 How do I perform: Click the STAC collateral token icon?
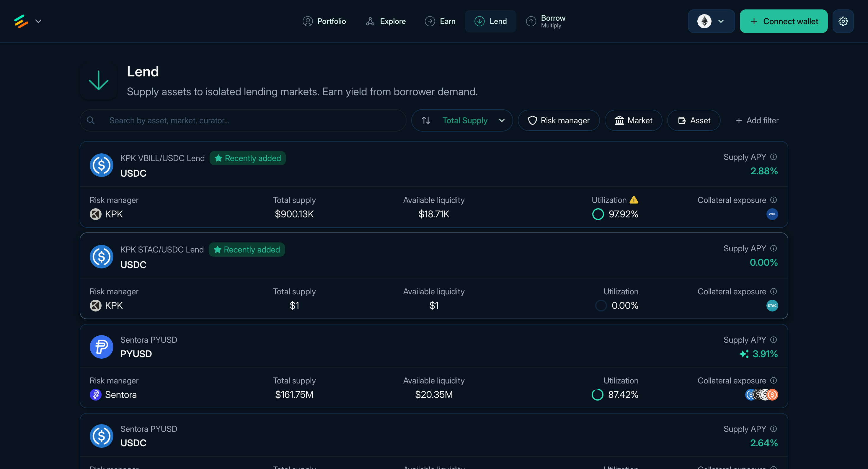(772, 305)
